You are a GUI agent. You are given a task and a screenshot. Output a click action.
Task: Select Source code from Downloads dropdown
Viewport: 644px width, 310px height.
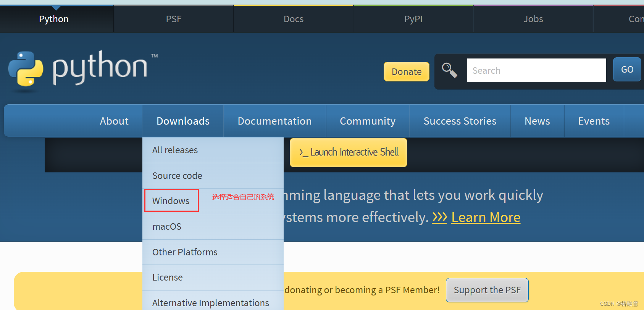point(213,176)
